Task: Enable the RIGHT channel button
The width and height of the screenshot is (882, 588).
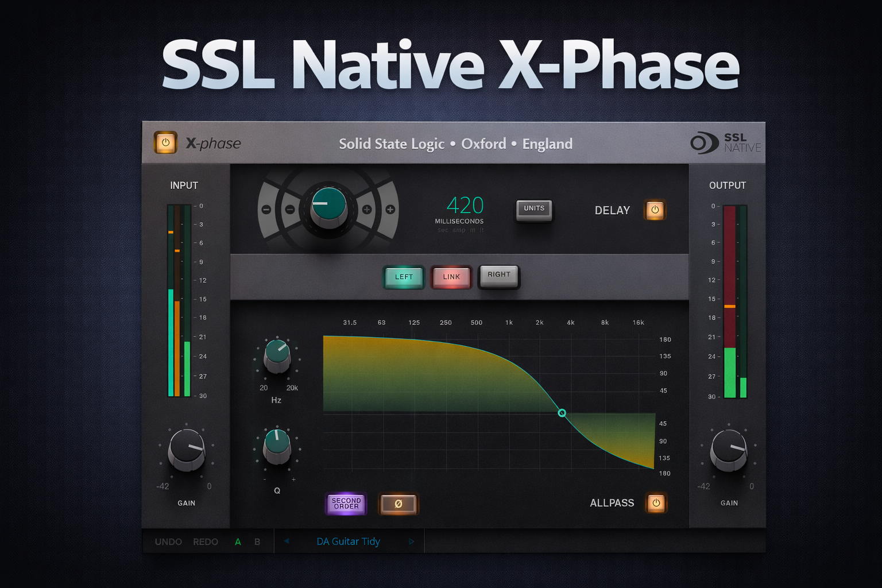Action: click(x=498, y=276)
